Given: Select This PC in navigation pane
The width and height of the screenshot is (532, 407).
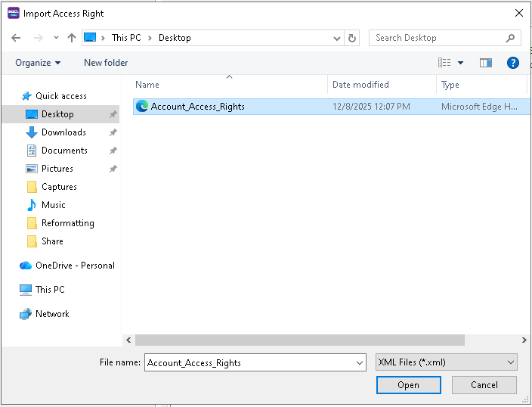Looking at the screenshot, I should tap(50, 290).
